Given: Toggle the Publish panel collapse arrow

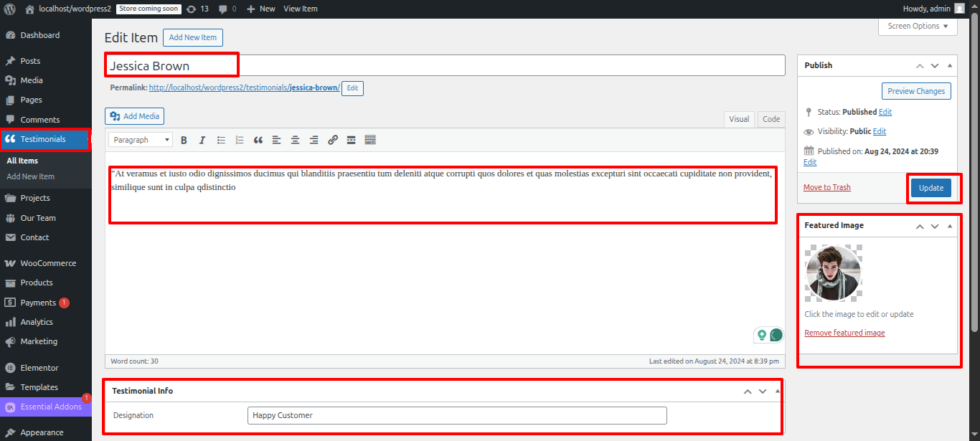Looking at the screenshot, I should [950, 65].
